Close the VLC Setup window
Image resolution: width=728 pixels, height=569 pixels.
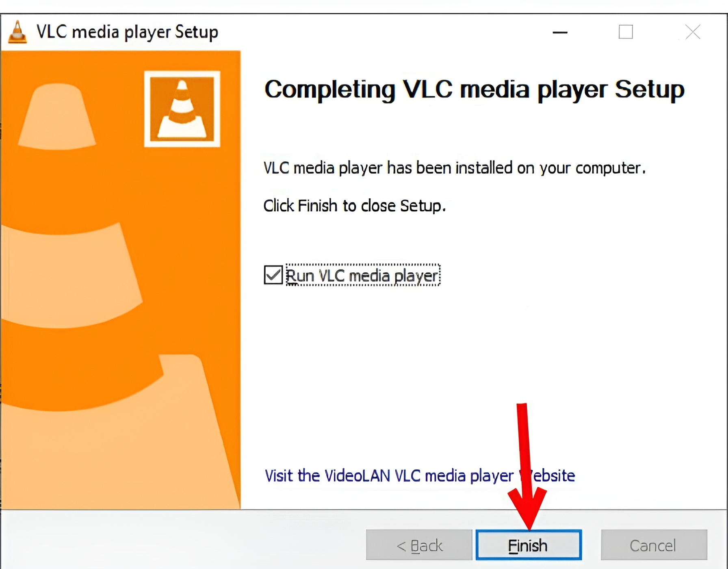point(693,32)
